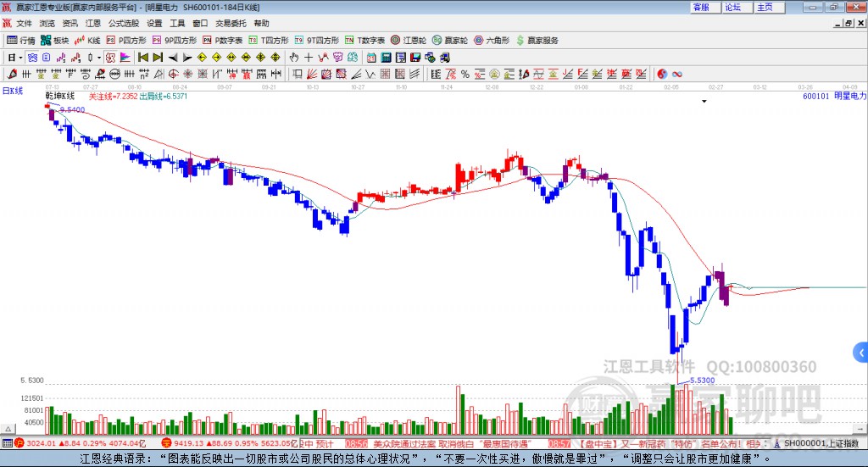Click the percent sign tool
This screenshot has height=467, width=868.
[x=465, y=74]
